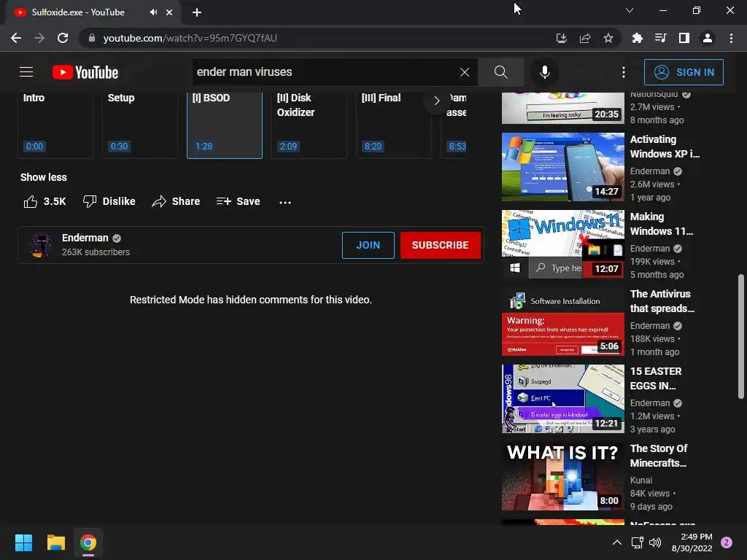The width and height of the screenshot is (747, 560).
Task: Open File Explorer from the taskbar
Action: pyautogui.click(x=55, y=542)
